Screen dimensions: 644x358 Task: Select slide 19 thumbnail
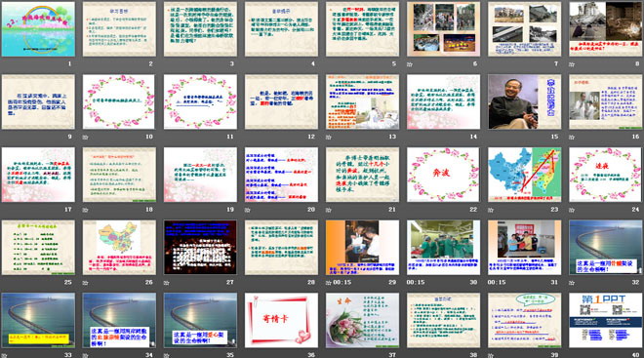tap(200, 175)
